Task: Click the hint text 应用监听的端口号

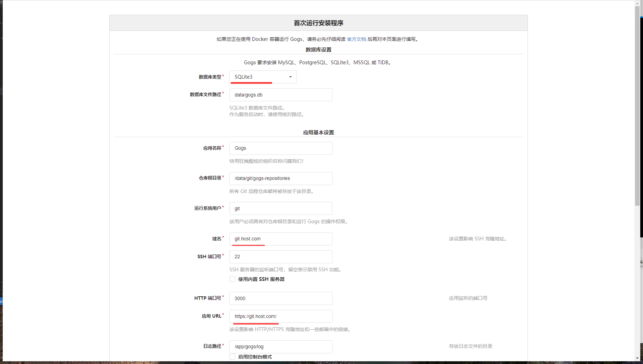Action: 468,298
